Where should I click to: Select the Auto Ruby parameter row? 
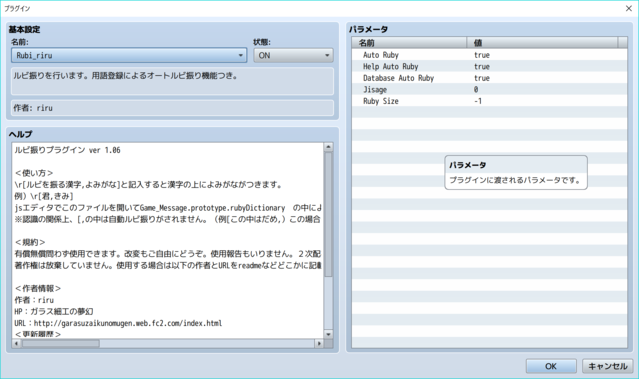pos(489,55)
